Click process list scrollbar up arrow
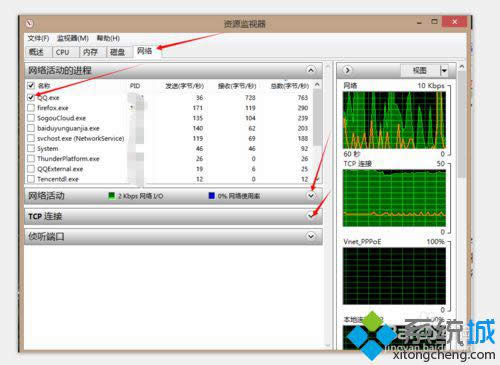The image size is (500, 365). pos(317,85)
